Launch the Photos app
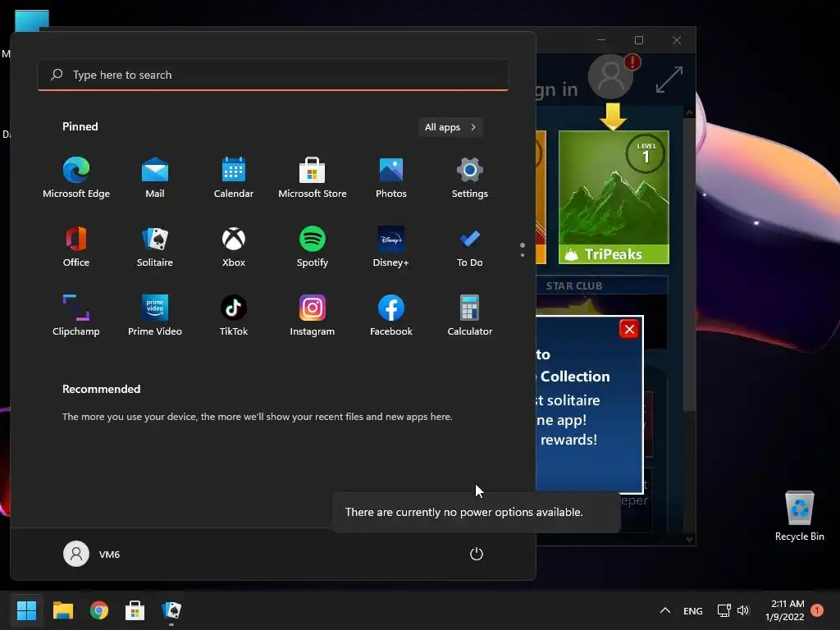The height and width of the screenshot is (630, 840). [391, 178]
